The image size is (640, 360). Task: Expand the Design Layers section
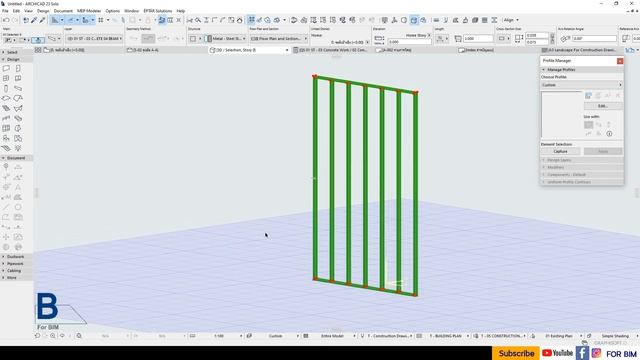click(x=582, y=160)
